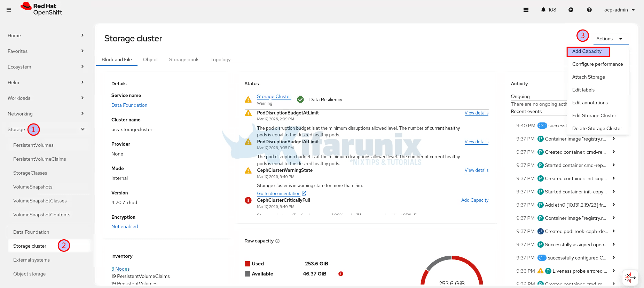644x288 pixels.
Task: Select Edit annotations menu item
Action: (x=597, y=103)
